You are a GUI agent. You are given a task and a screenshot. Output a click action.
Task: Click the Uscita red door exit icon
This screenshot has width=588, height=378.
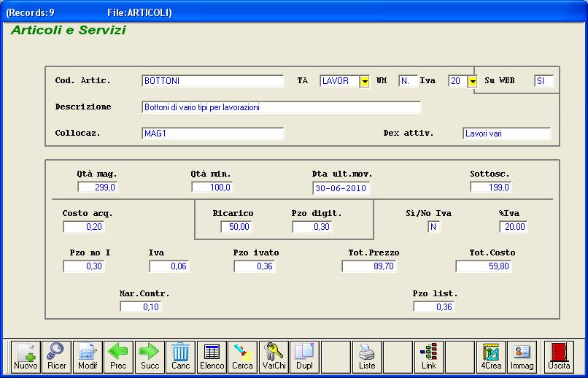click(559, 357)
